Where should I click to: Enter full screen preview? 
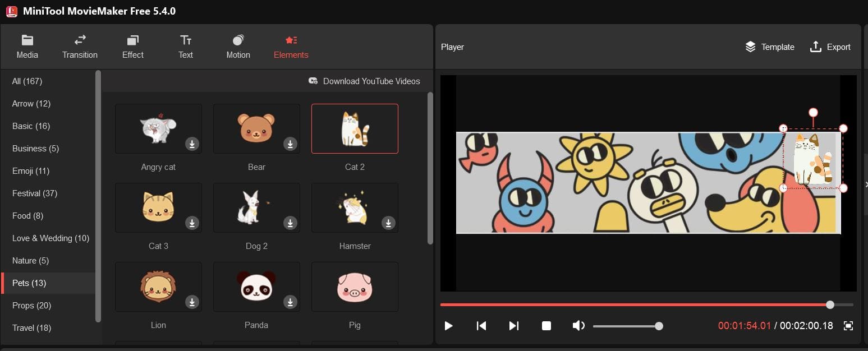point(848,326)
